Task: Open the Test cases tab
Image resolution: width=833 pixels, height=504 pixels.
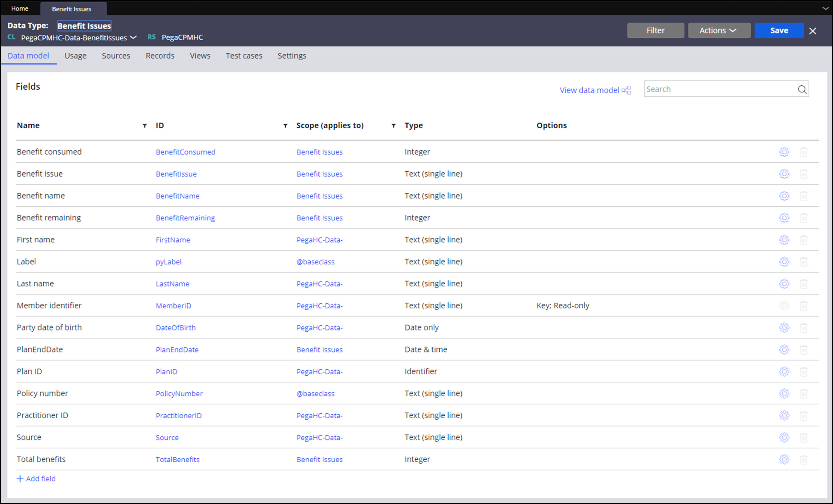Action: (244, 56)
